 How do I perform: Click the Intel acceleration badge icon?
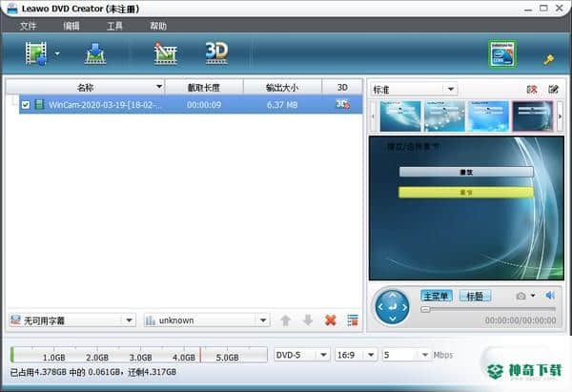tap(502, 54)
